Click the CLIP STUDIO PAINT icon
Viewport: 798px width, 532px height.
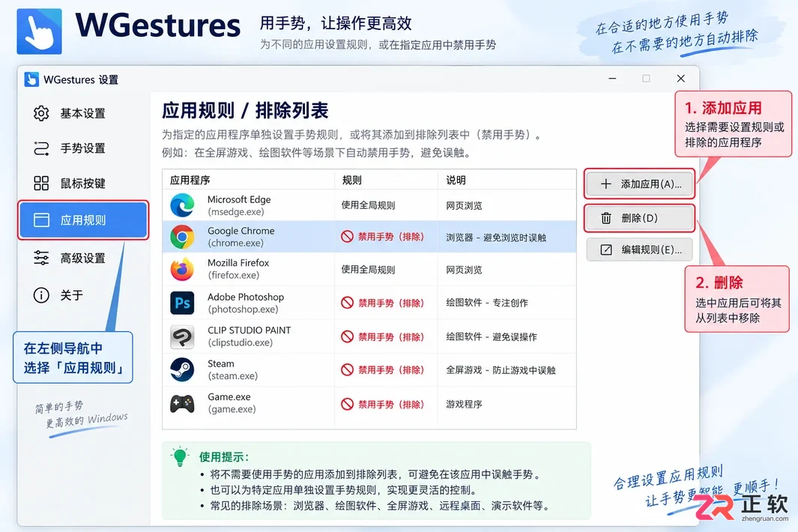[182, 336]
